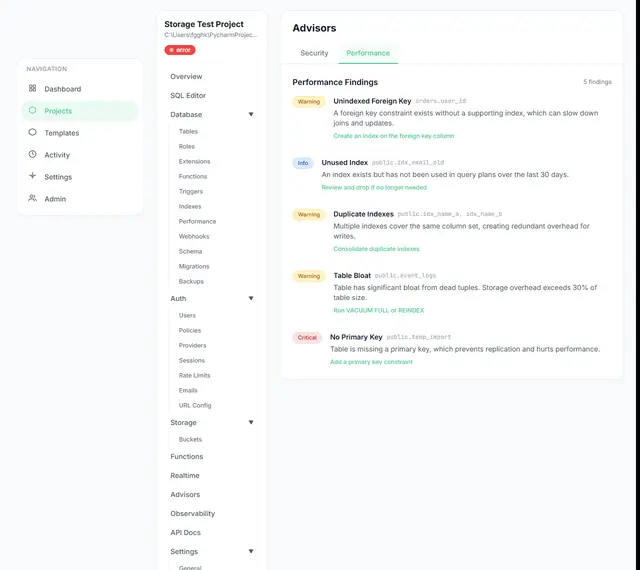Click the red error status badge
The height and width of the screenshot is (570, 640).
point(180,50)
